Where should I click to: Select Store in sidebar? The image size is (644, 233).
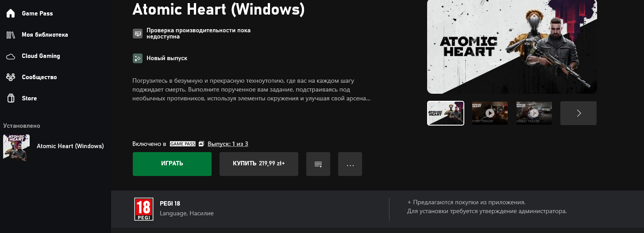pyautogui.click(x=29, y=98)
